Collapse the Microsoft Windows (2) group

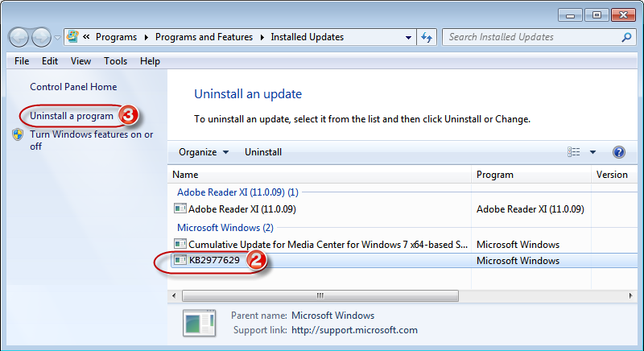tap(225, 228)
